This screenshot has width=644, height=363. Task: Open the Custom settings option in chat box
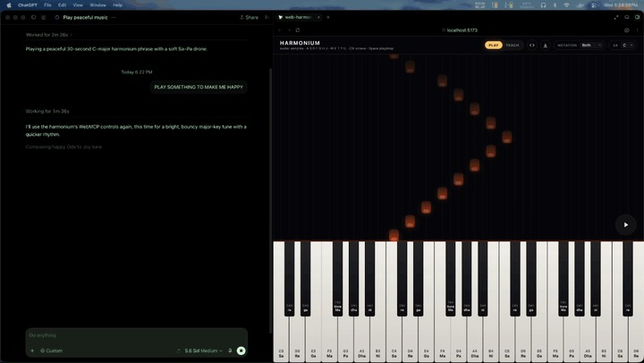(51, 350)
